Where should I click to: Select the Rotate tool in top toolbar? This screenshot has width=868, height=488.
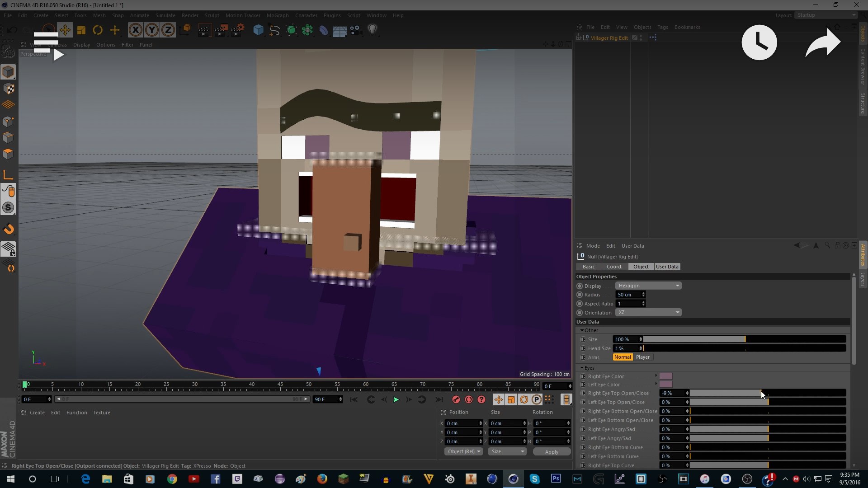(98, 30)
